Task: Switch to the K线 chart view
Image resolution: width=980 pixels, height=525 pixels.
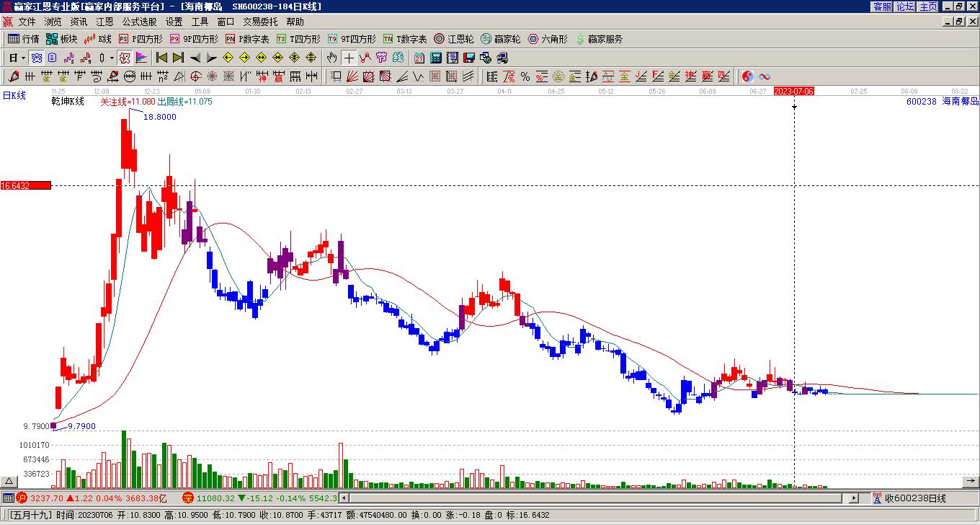Action: (x=97, y=39)
